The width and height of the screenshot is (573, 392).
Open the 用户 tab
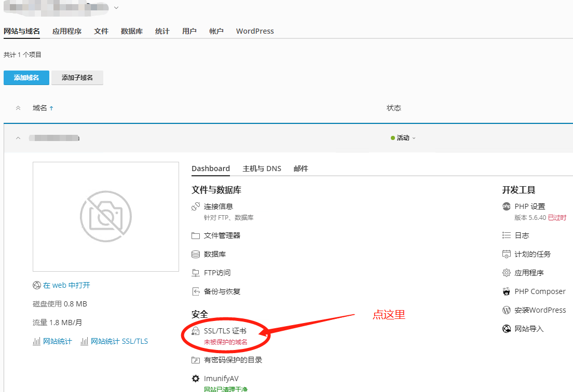[189, 31]
